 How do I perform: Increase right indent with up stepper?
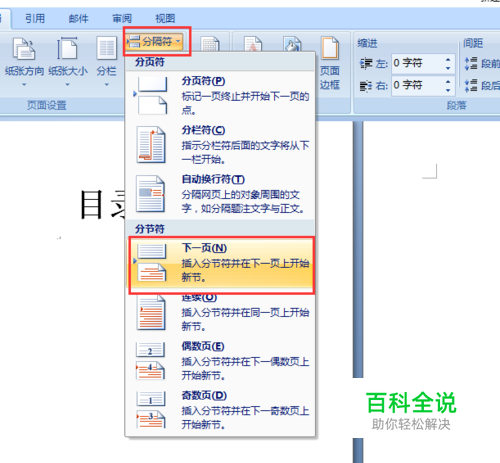tap(448, 81)
